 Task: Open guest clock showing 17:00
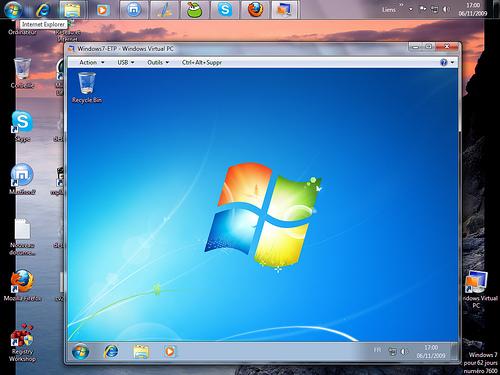(431, 352)
